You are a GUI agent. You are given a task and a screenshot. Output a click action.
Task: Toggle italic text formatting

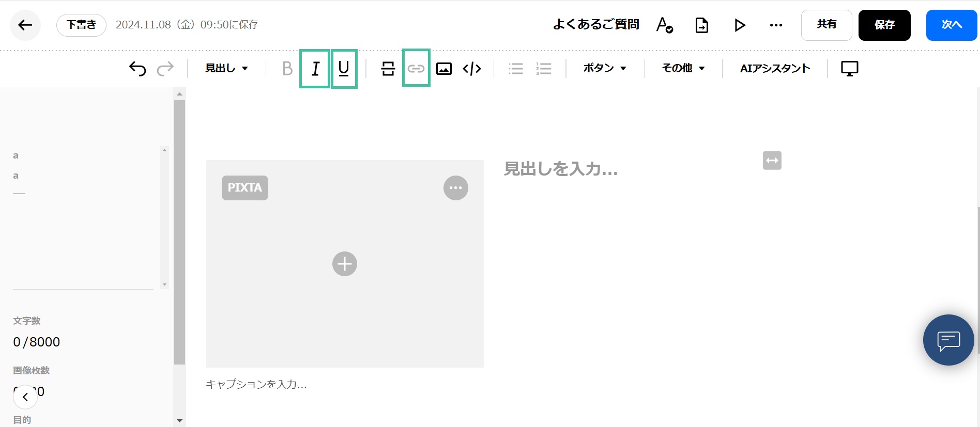[x=315, y=68]
